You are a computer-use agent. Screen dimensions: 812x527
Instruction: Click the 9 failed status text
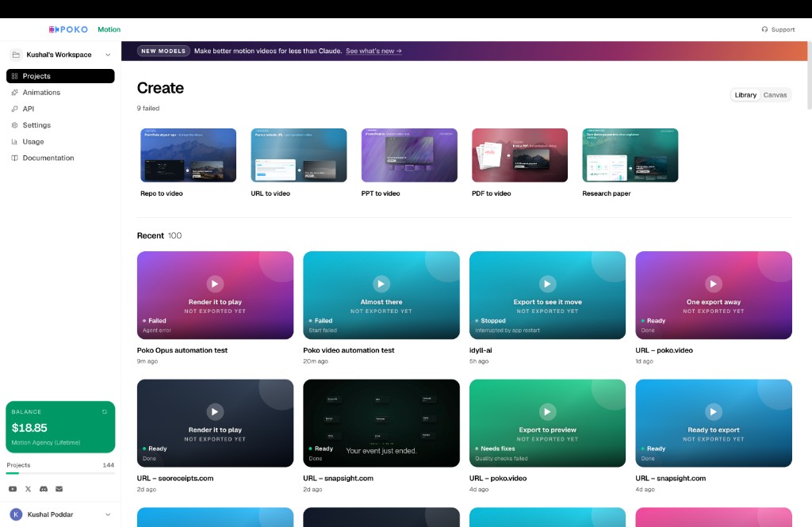pyautogui.click(x=148, y=109)
